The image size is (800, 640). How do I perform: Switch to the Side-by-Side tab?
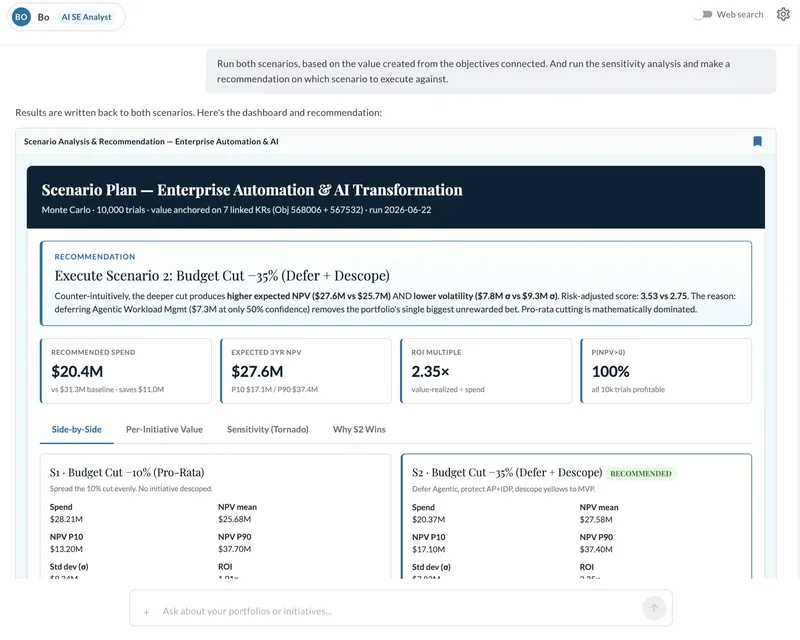(77, 430)
